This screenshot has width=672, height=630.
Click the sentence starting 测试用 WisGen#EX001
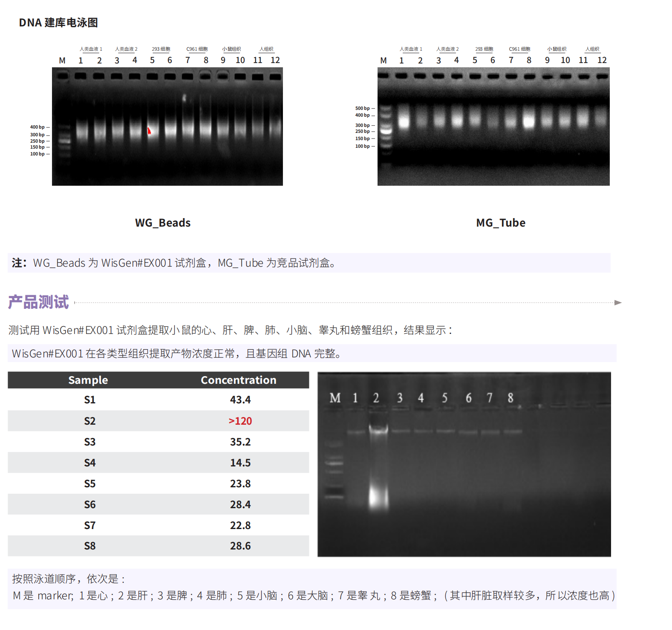[231, 330]
